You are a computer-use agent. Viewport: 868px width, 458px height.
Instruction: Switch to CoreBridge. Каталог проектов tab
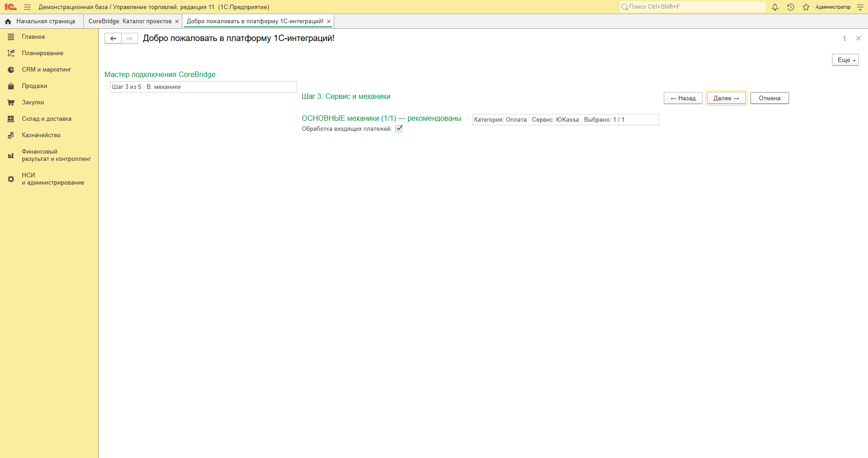point(130,21)
